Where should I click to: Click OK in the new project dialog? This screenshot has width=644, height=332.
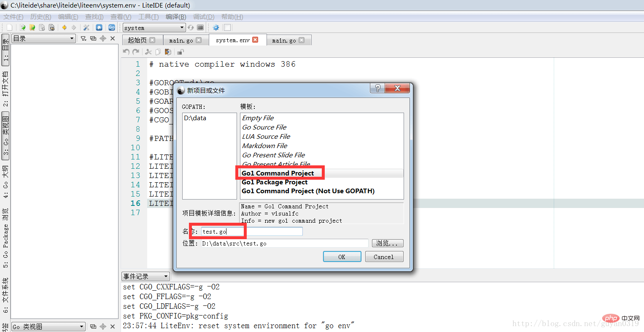click(x=342, y=256)
